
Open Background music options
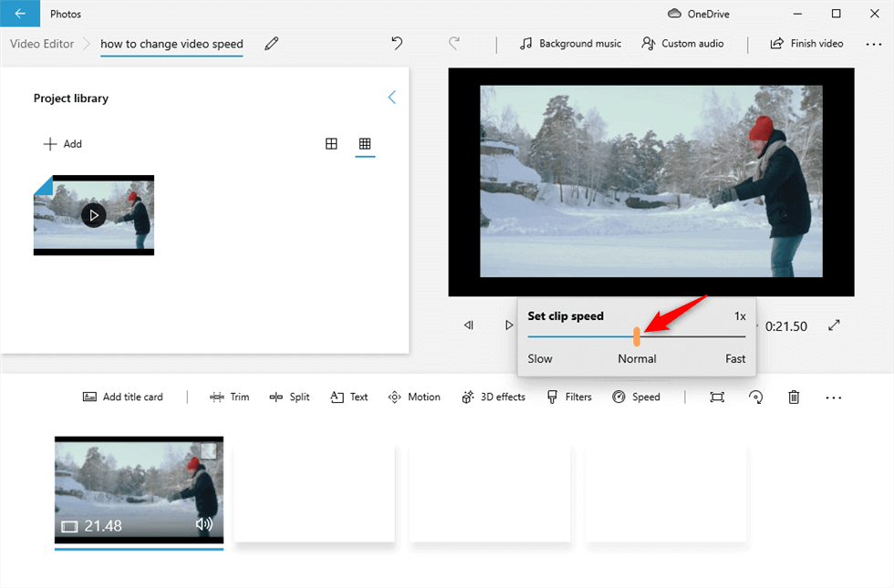(x=570, y=44)
